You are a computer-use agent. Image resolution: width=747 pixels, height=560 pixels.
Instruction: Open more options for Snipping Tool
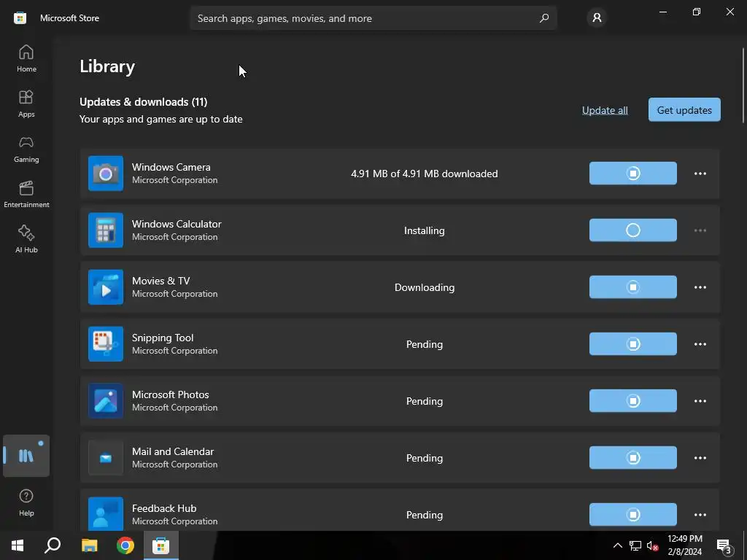pos(700,344)
